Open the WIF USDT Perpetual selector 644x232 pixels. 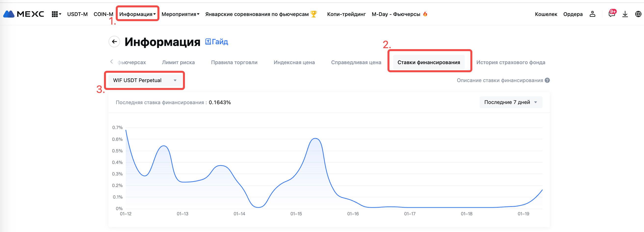145,80
